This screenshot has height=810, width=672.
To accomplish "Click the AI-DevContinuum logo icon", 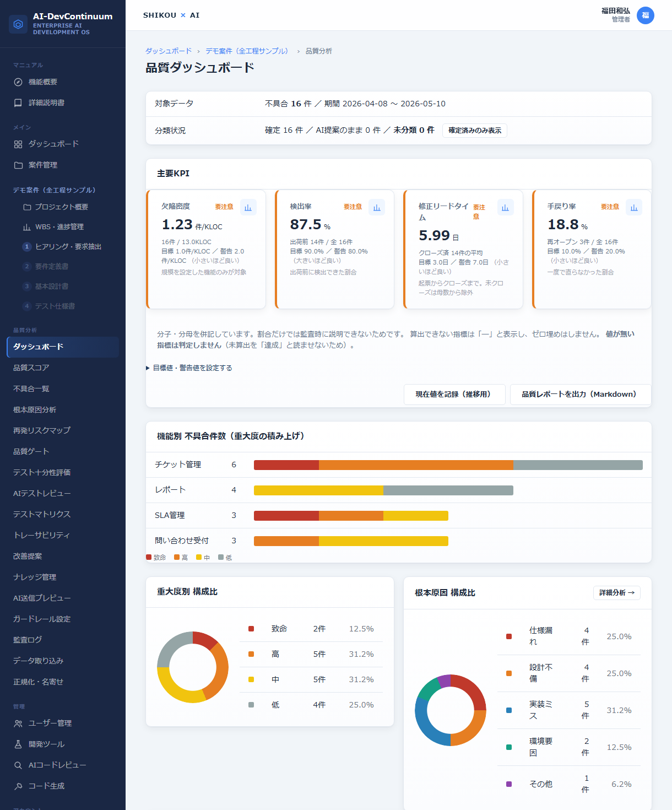I will [x=18, y=24].
